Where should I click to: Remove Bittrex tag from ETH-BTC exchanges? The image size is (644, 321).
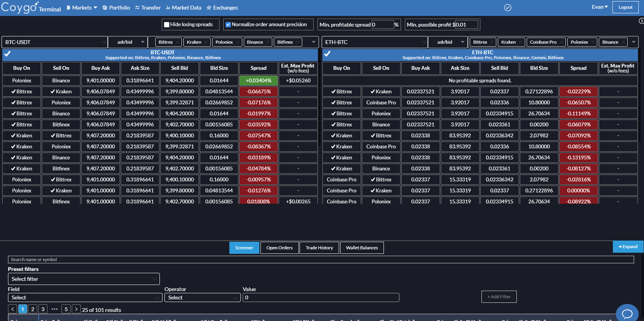pyautogui.click(x=492, y=42)
